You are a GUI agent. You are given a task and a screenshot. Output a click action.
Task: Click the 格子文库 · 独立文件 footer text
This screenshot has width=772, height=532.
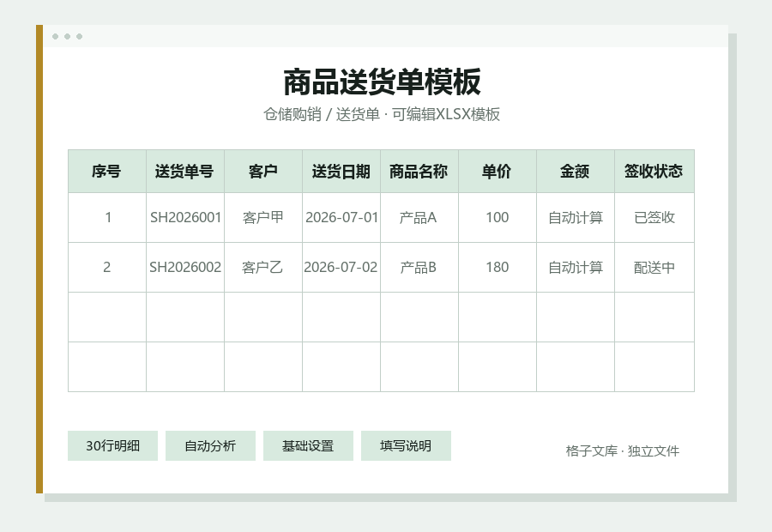coord(623,450)
